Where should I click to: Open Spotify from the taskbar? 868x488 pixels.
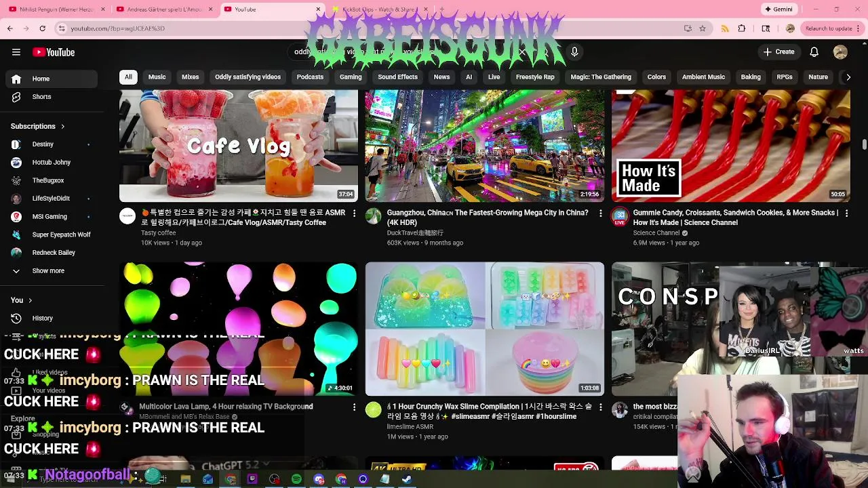coord(296,479)
